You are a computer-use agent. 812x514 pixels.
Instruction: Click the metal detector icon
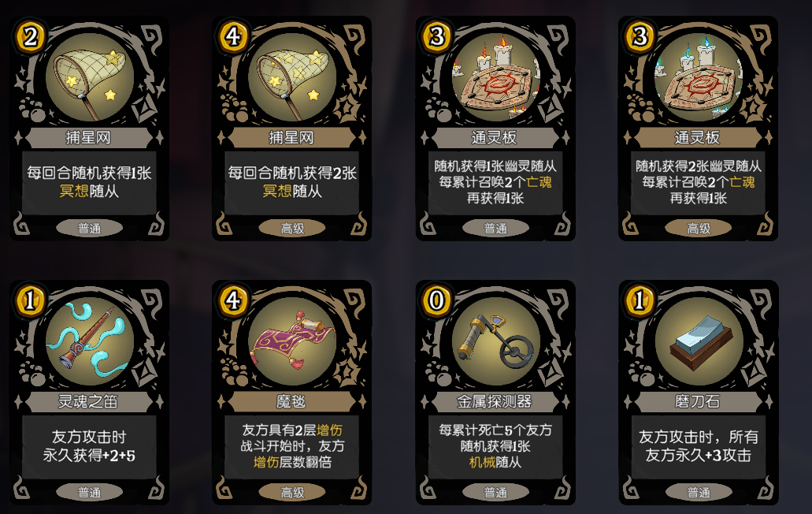[495, 342]
